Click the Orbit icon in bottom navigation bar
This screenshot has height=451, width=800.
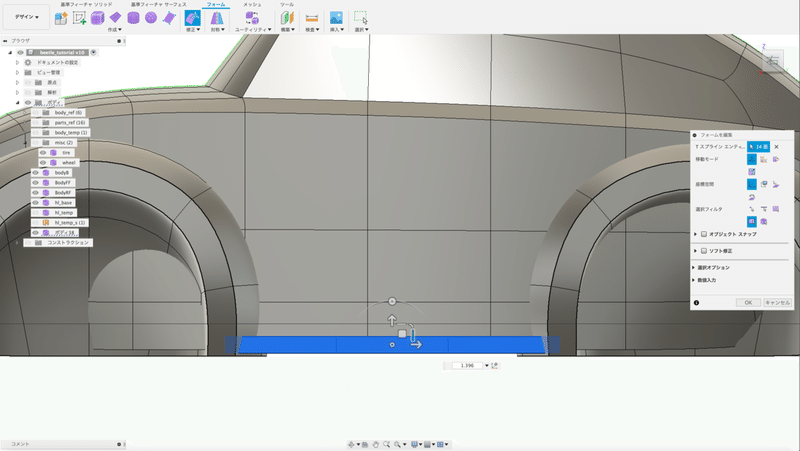point(351,444)
